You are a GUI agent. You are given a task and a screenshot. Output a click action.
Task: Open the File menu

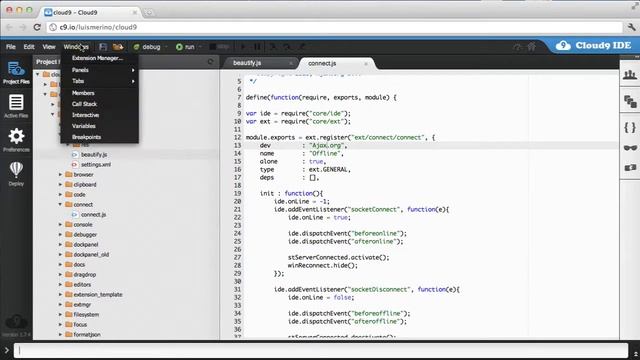pos(11,47)
